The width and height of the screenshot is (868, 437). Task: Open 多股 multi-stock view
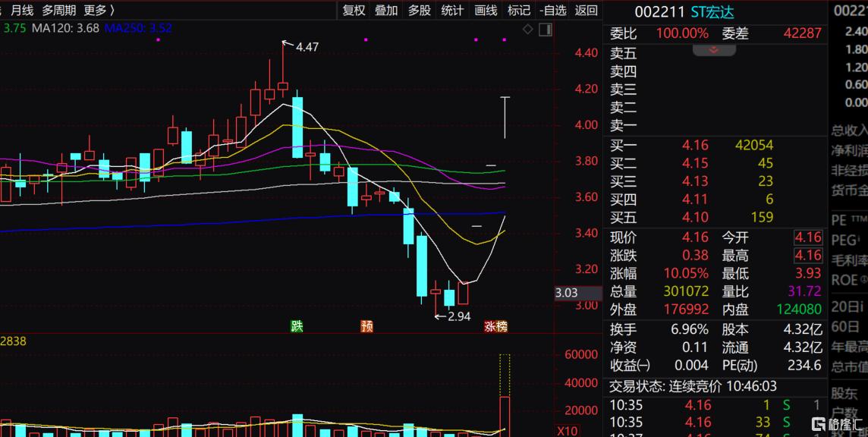click(x=419, y=10)
